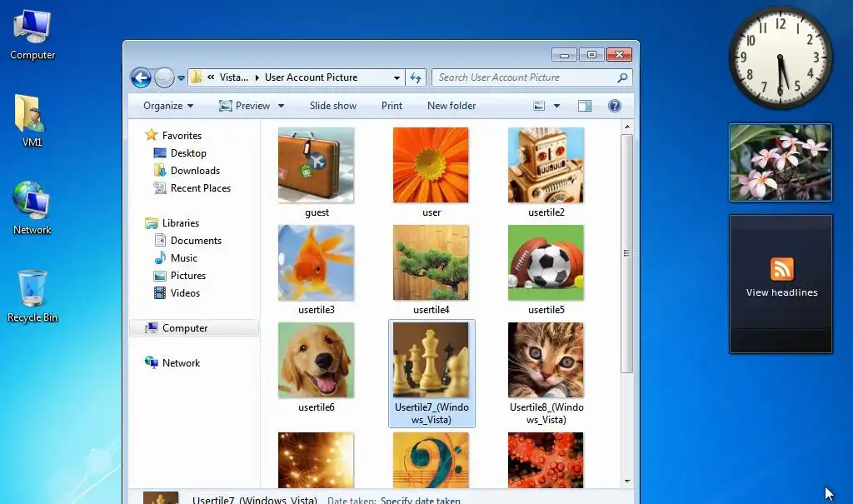Select the usertile5 soccer ball picture
The image size is (853, 504).
pos(546,263)
